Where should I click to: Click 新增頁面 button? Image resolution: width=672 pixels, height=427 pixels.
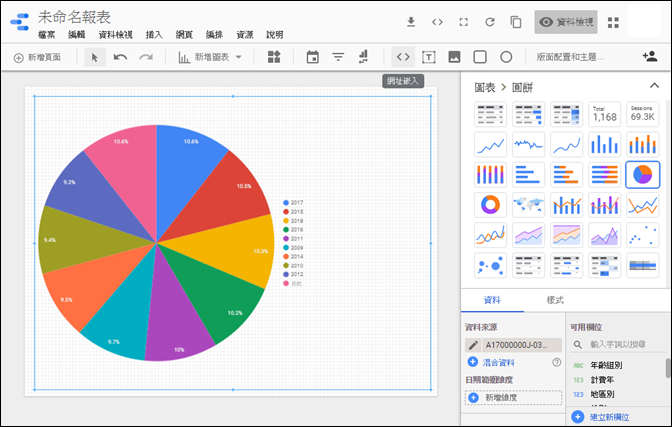[x=37, y=57]
